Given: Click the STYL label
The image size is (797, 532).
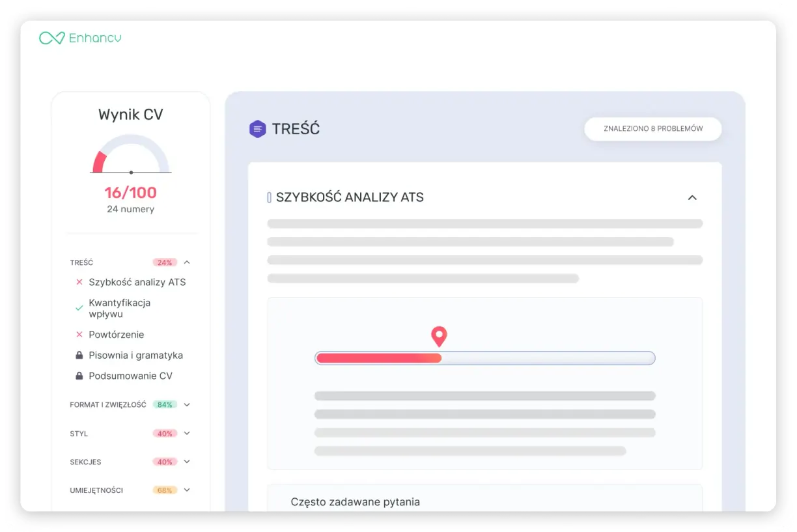Looking at the screenshot, I should click(x=79, y=433).
